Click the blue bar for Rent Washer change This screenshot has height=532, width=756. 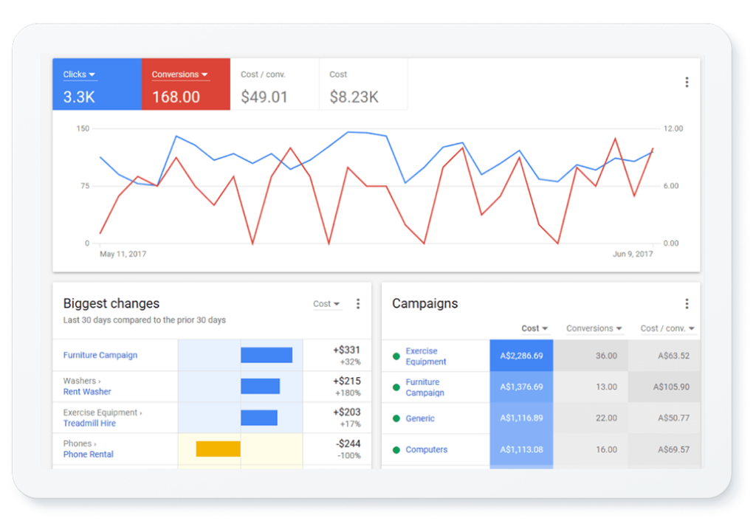tap(261, 387)
